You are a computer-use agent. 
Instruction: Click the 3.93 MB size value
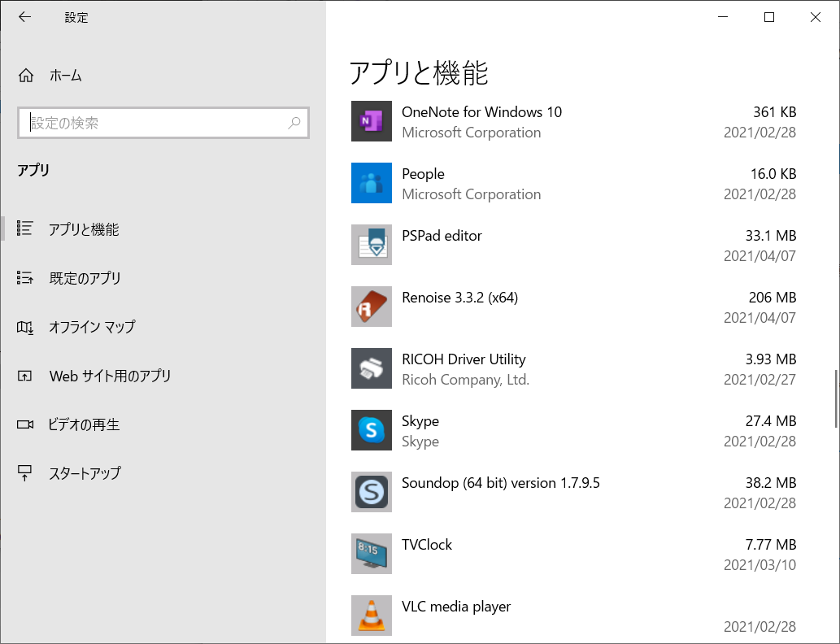point(771,359)
